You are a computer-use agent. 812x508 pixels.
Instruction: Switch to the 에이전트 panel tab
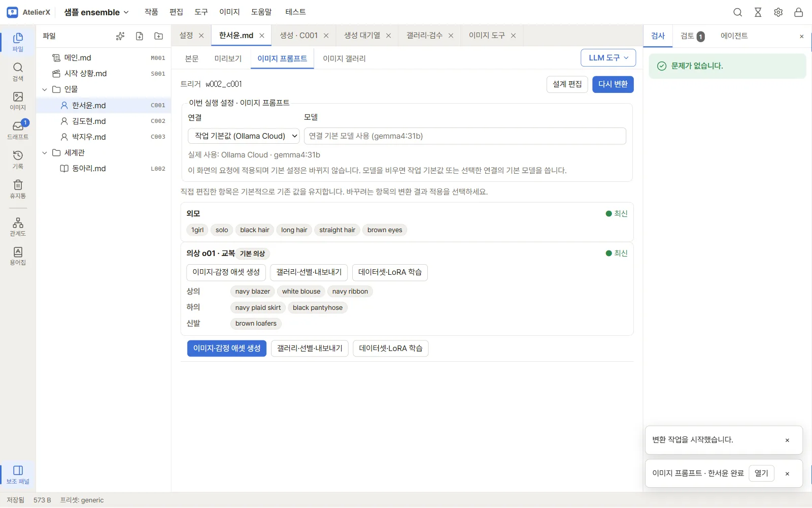734,36
